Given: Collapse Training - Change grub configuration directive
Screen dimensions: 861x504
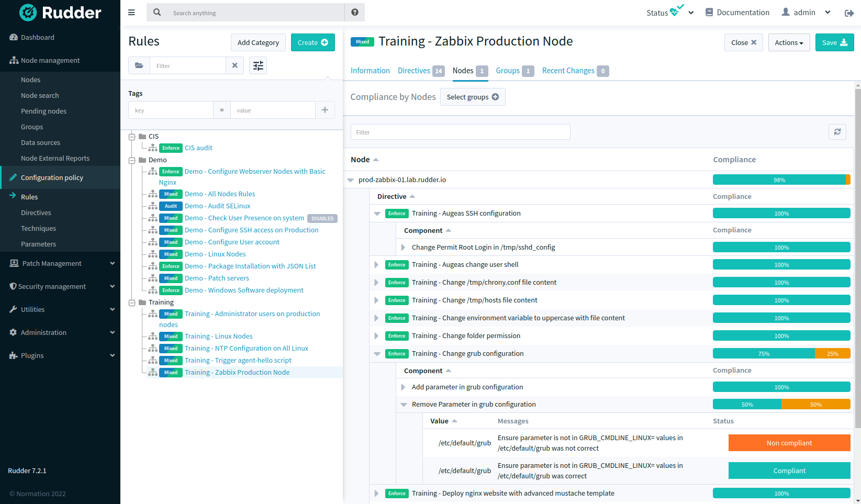Looking at the screenshot, I should [377, 354].
